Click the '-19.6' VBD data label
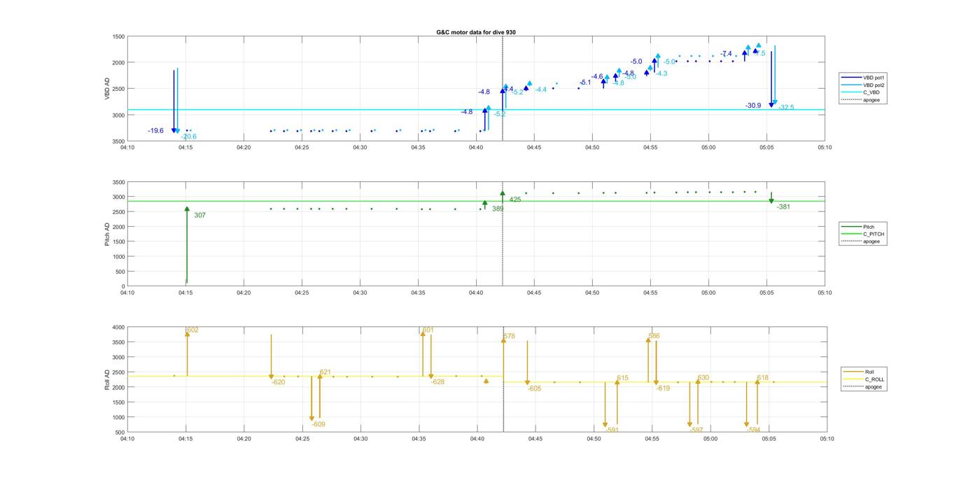 pos(155,131)
